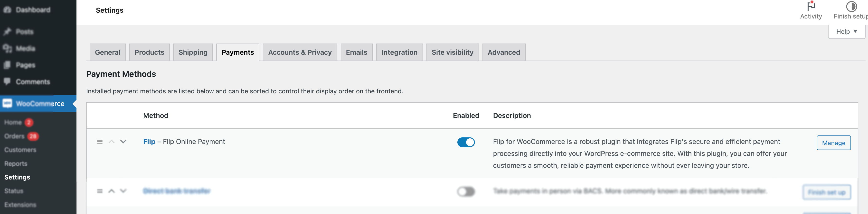The image size is (868, 214).
Task: Grab the drag handle for Flip row
Action: (x=100, y=142)
